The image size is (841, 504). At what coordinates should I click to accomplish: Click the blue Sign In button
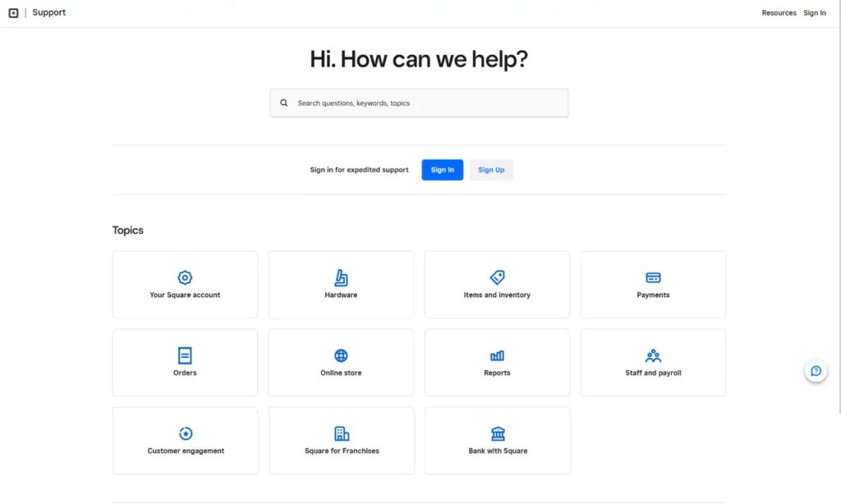coord(442,169)
